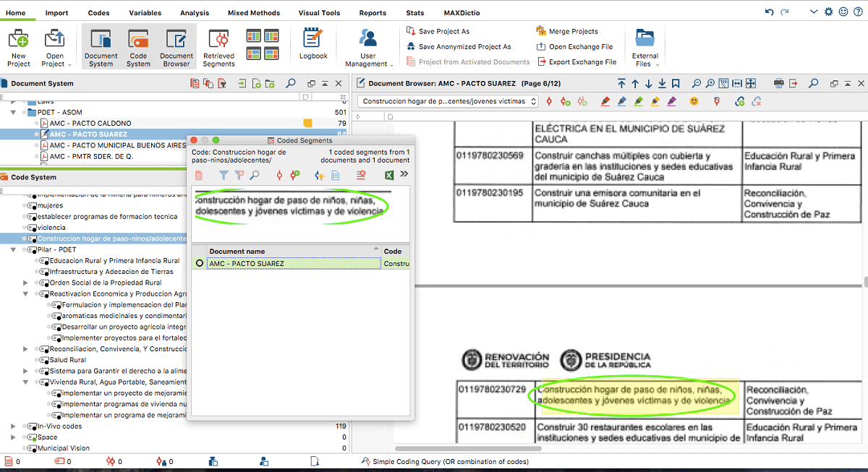Image resolution: width=868 pixels, height=472 pixels.
Task: Go to previous page arrow in Document Browser
Action: pyautogui.click(x=635, y=83)
